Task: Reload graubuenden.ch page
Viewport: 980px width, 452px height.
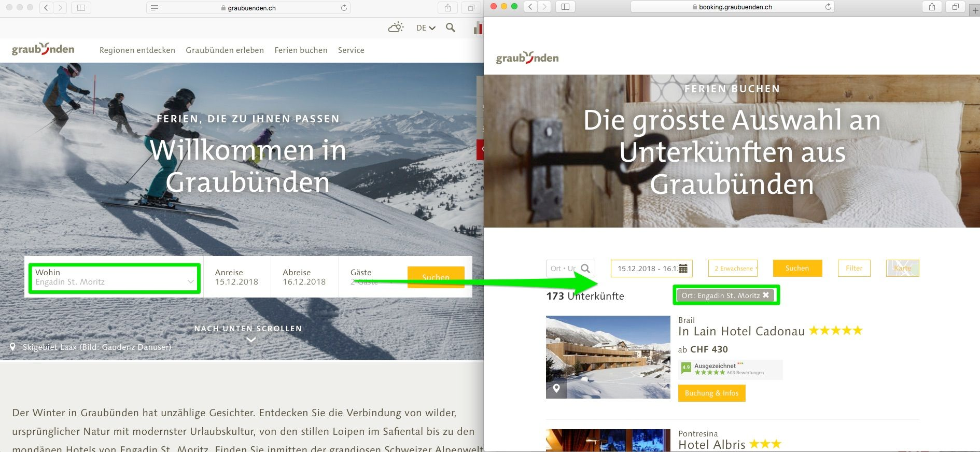Action: [x=343, y=8]
